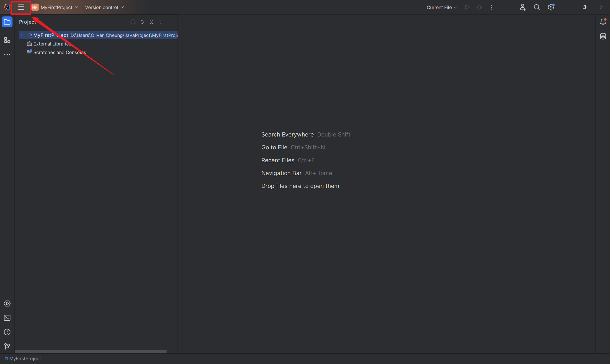Expand all nodes in Project panel

pos(142,22)
